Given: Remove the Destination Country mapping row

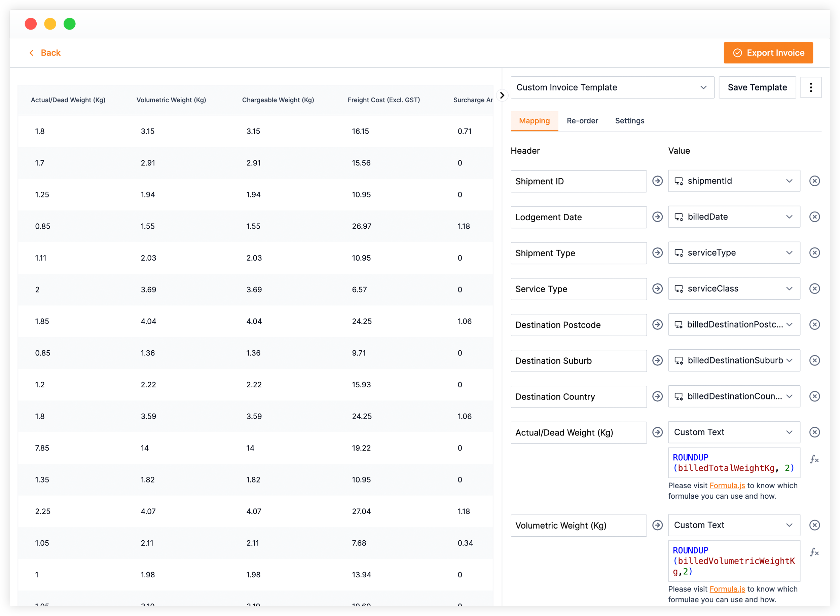Looking at the screenshot, I should [x=814, y=396].
